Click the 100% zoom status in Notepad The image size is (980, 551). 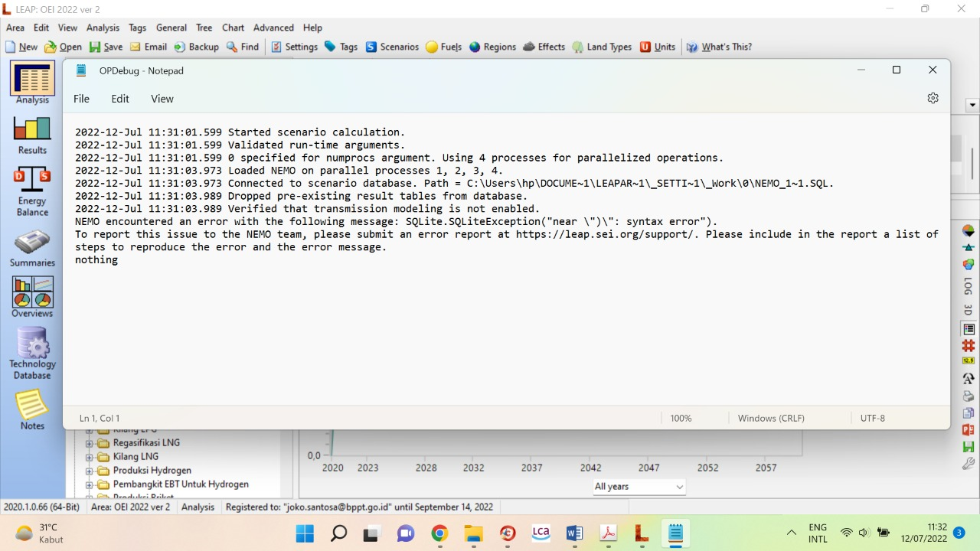point(681,419)
